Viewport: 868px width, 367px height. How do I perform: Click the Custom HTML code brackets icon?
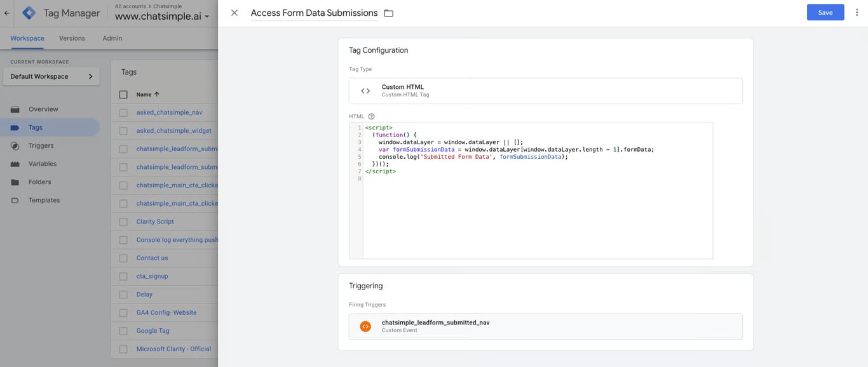pyautogui.click(x=365, y=91)
